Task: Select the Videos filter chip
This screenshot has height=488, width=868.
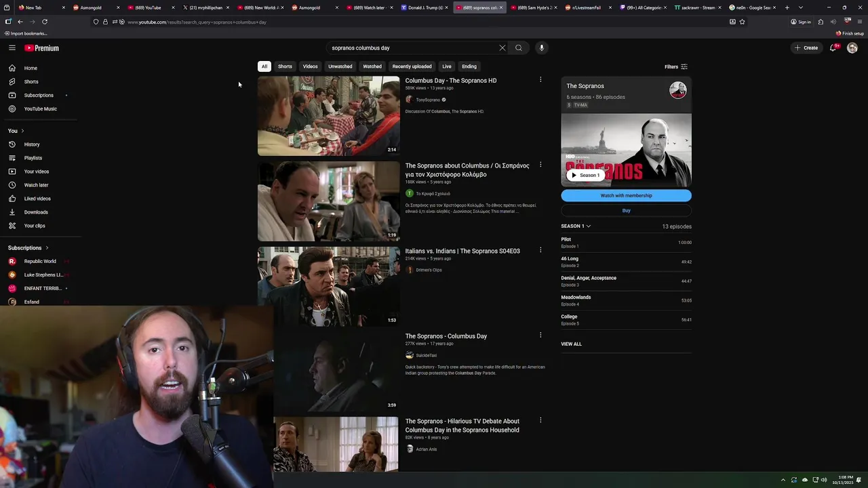Action: (x=310, y=66)
